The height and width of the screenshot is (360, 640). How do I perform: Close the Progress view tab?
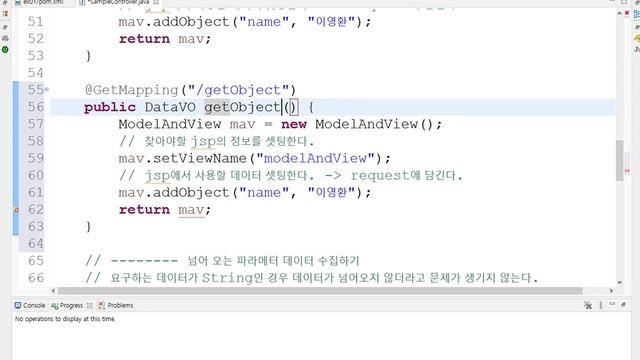(89, 305)
